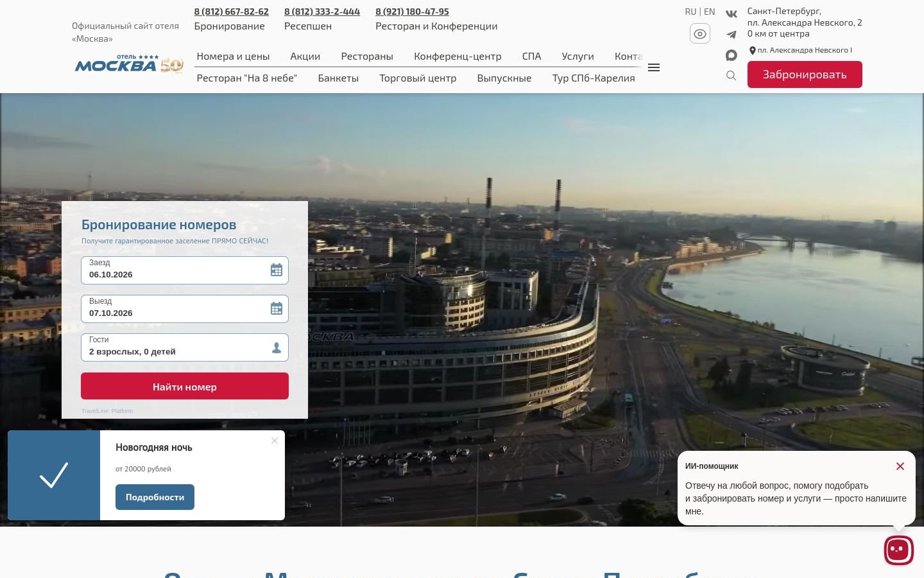Open the hamburger menu icon
The image size is (924, 578).
tap(654, 67)
